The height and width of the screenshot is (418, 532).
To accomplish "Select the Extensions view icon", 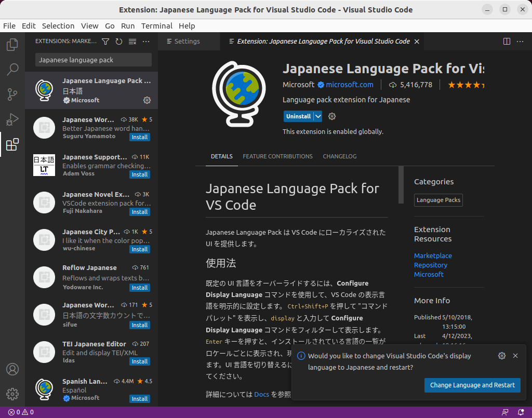I will click(x=12, y=144).
